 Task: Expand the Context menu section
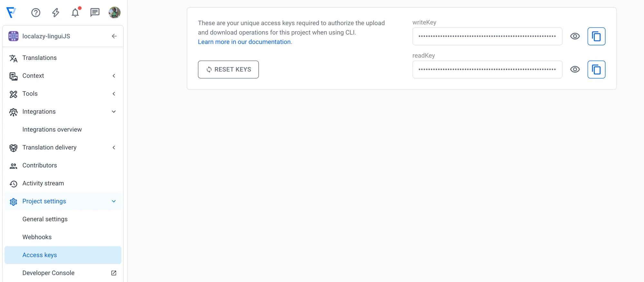[114, 76]
